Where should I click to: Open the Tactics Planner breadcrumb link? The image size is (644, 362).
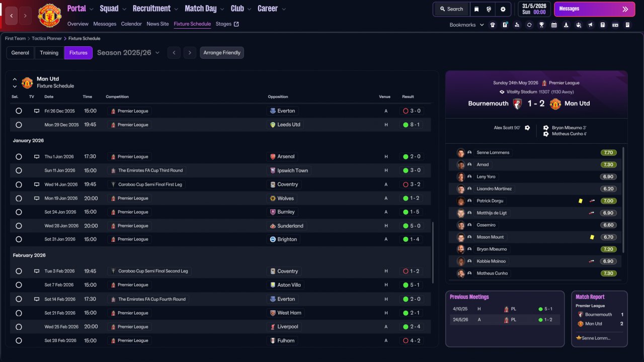click(48, 38)
